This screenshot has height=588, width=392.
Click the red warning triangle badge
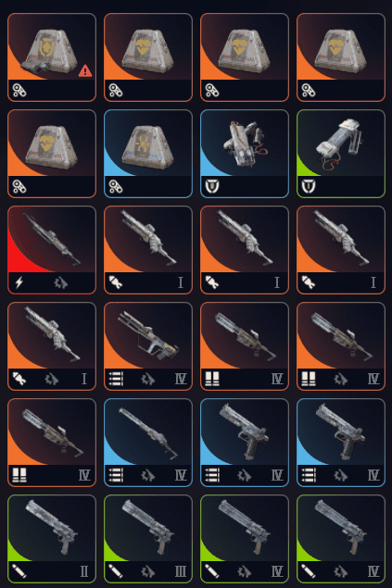(x=85, y=70)
